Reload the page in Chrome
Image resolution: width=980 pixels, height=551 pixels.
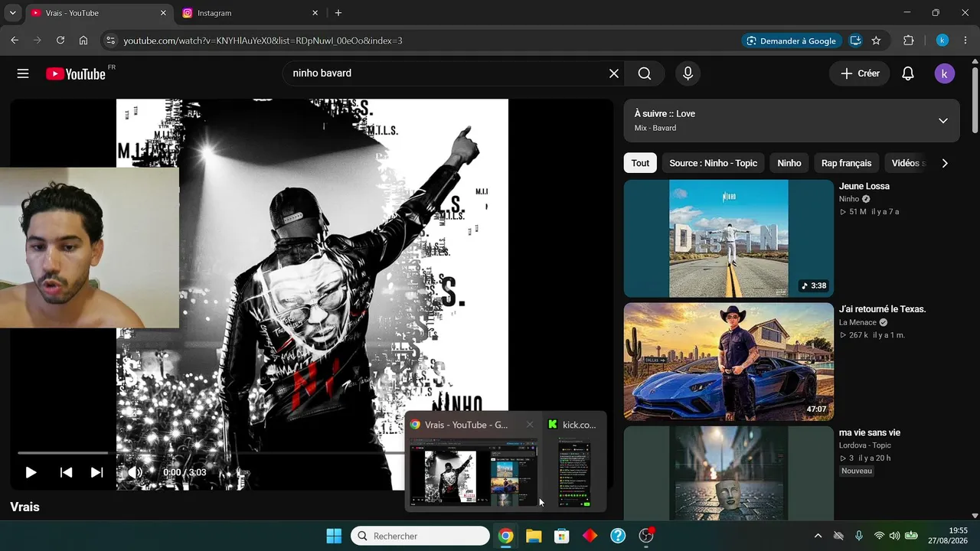click(x=60, y=41)
